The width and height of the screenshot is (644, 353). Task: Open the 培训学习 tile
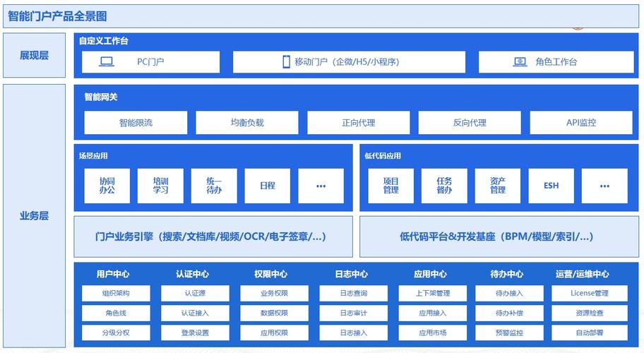tap(160, 186)
